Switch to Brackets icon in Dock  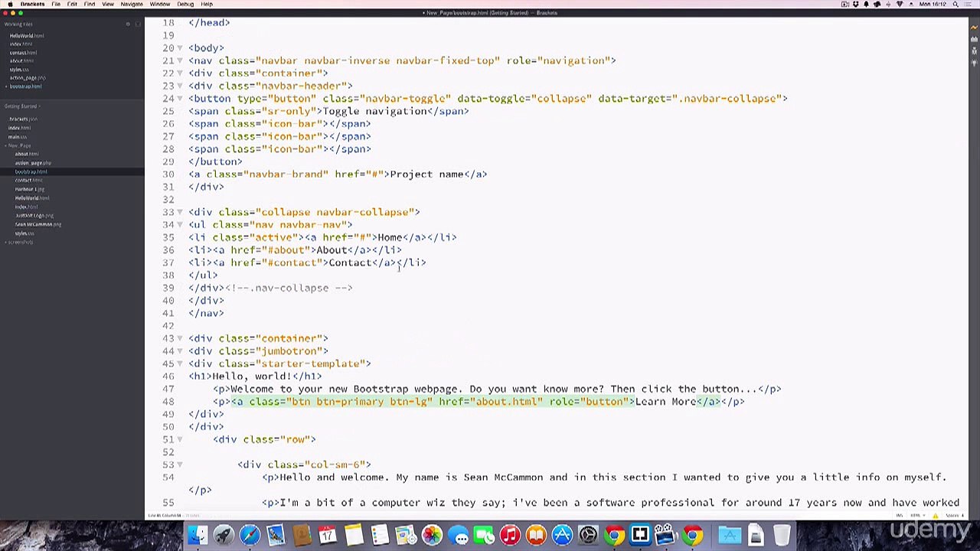coord(640,535)
